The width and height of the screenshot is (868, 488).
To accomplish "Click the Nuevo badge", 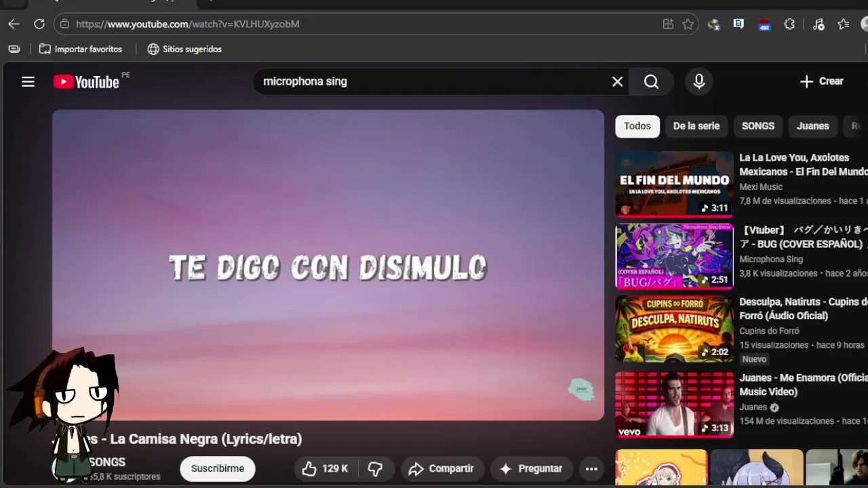I will coord(754,359).
